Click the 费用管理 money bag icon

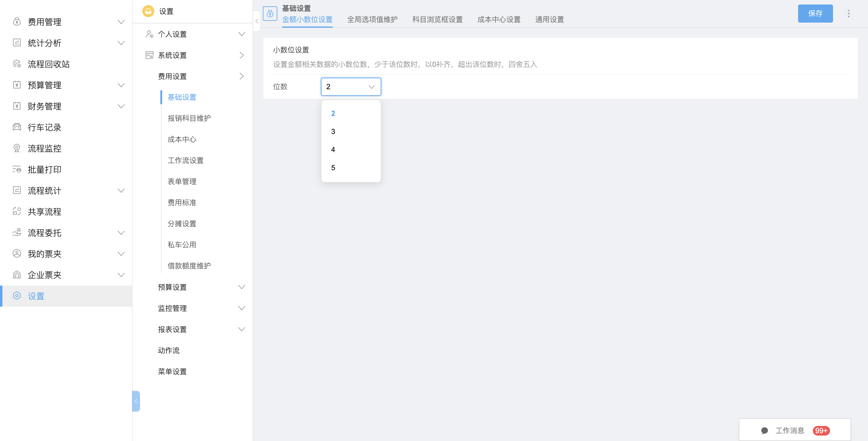[x=17, y=22]
